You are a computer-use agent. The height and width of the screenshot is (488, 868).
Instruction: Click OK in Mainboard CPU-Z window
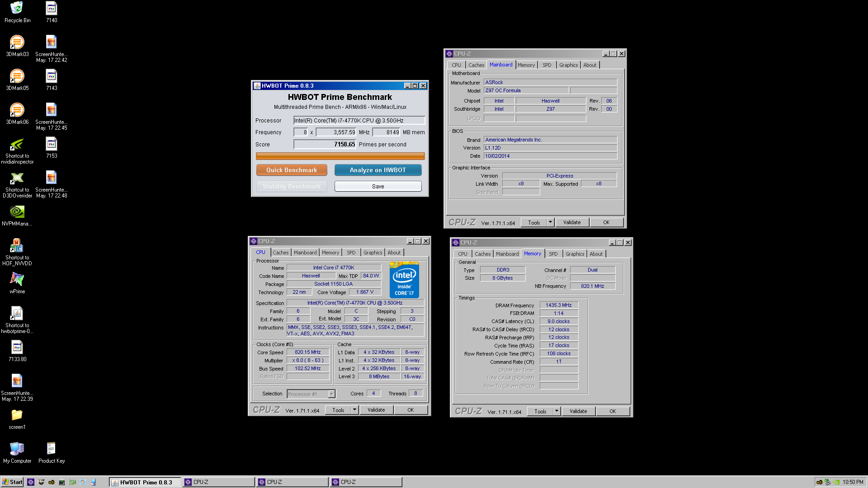606,222
